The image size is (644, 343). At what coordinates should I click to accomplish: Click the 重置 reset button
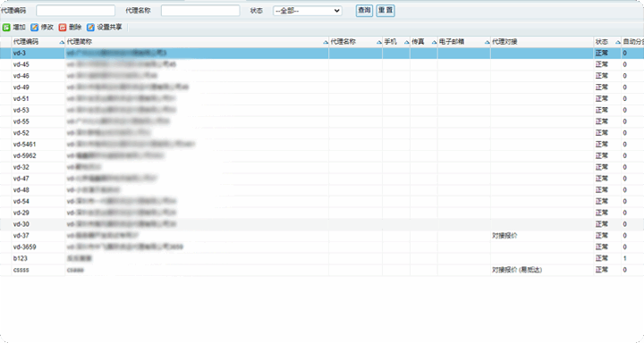(x=386, y=11)
